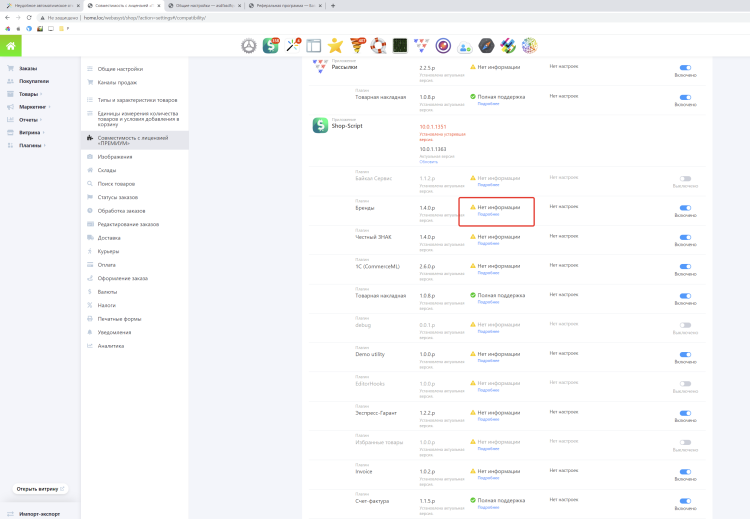Enable the Байкал Сервис plugin toggle
Image resolution: width=750 pixels, height=519 pixels.
[x=685, y=179]
